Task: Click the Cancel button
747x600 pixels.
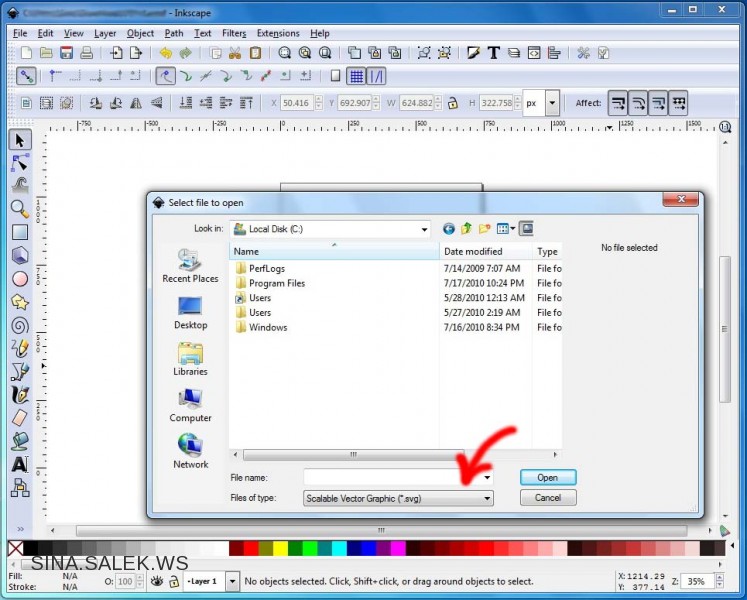Action: point(548,498)
